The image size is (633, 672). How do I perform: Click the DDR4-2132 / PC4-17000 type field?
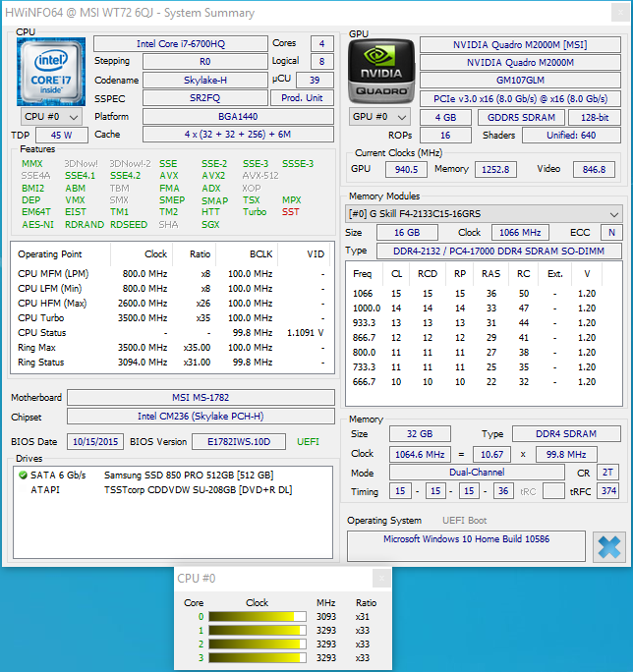(x=498, y=252)
